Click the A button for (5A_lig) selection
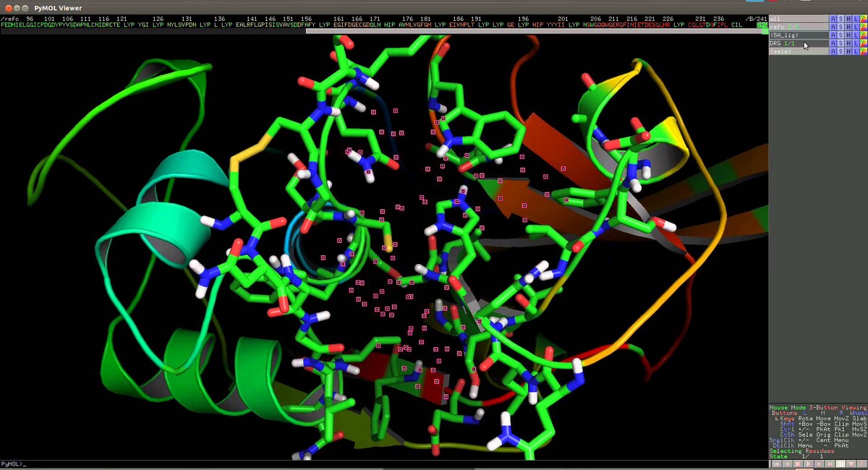Screen dimensions: 868x470 [x=833, y=35]
